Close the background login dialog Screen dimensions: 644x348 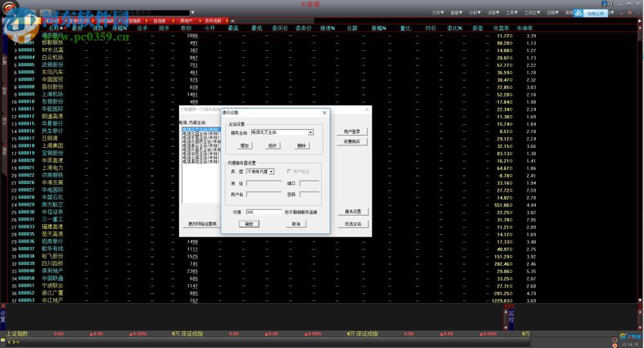(367, 109)
